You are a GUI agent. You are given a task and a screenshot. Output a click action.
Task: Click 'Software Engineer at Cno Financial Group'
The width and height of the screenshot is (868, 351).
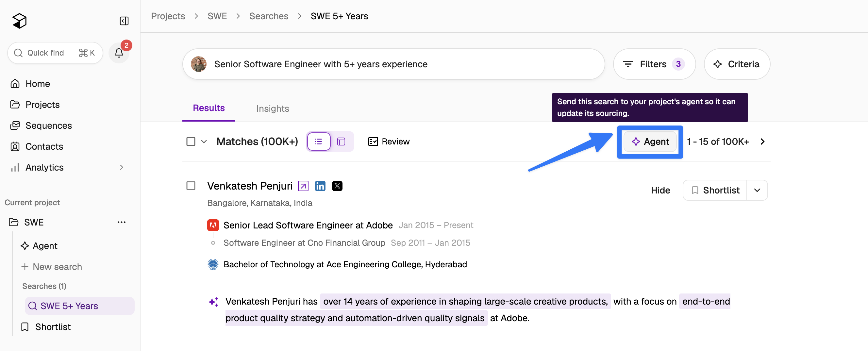[x=304, y=242]
